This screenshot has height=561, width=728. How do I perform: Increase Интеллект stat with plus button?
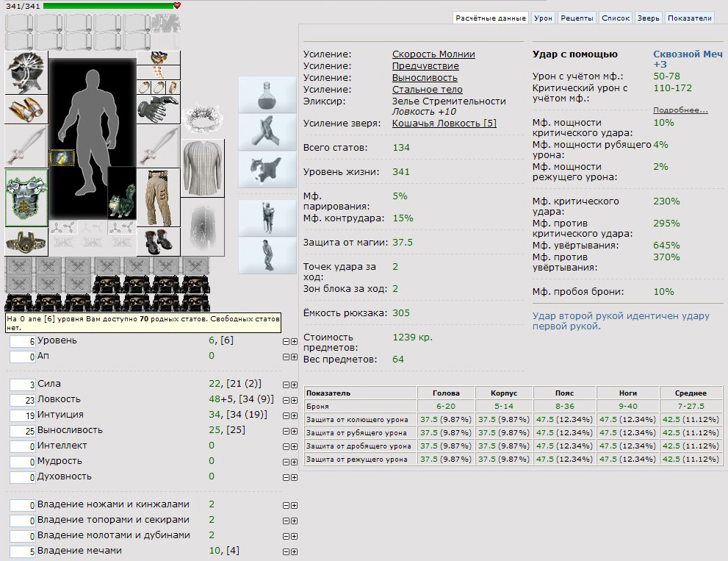[294, 446]
